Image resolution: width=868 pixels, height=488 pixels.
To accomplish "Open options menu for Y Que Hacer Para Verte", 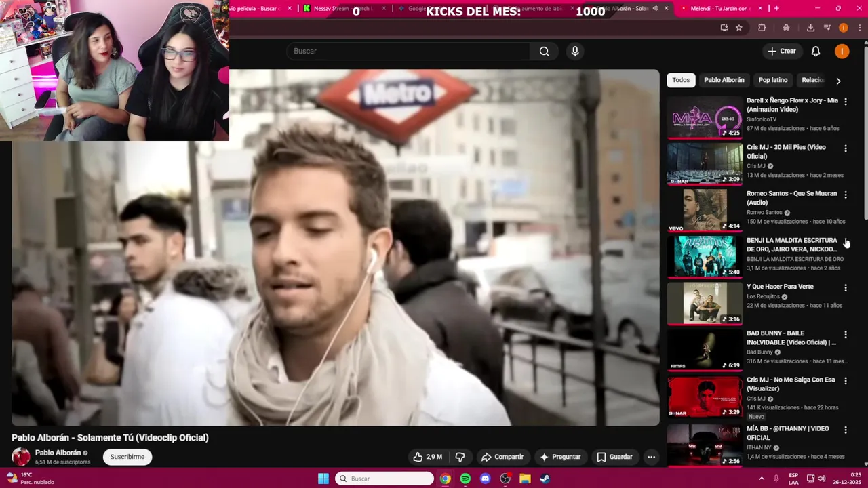I will [845, 287].
